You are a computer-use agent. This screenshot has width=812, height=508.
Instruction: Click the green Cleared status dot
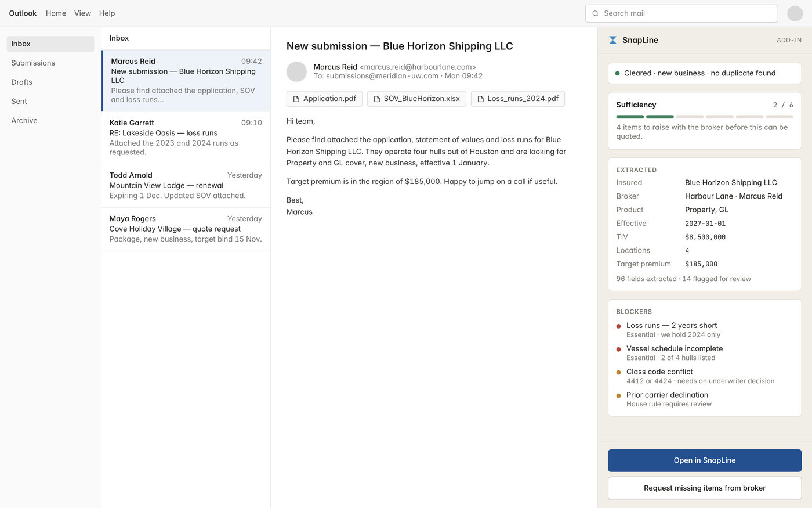click(618, 73)
